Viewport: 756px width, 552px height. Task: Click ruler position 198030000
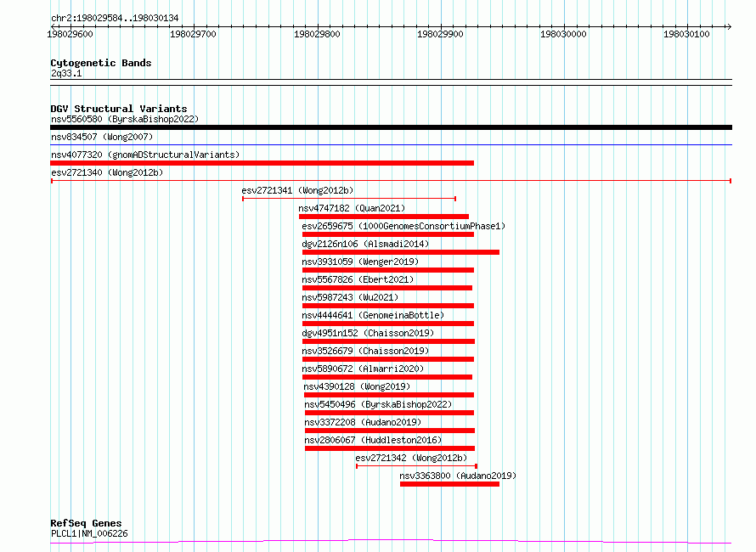tap(563, 34)
